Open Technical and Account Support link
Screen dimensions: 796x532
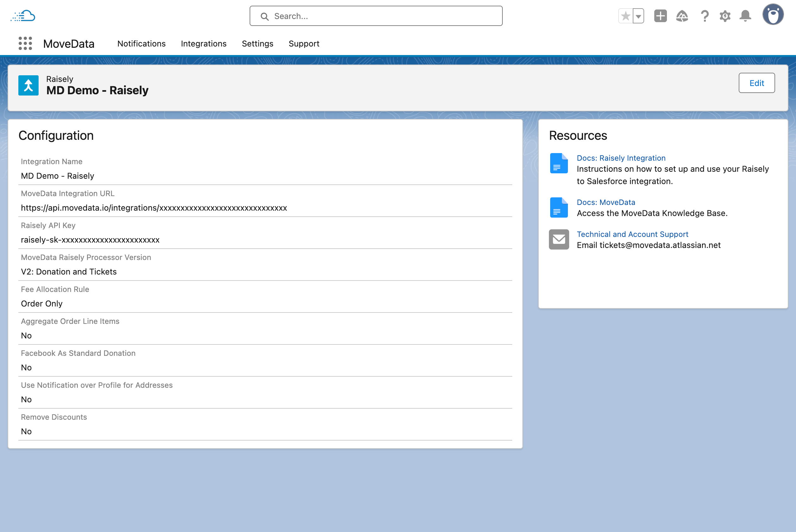tap(632, 234)
